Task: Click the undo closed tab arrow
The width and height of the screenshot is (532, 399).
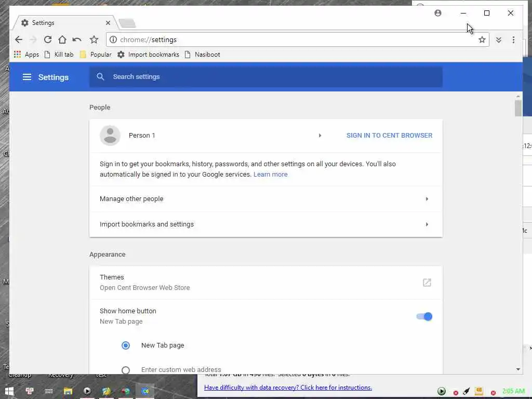Action: point(77,39)
